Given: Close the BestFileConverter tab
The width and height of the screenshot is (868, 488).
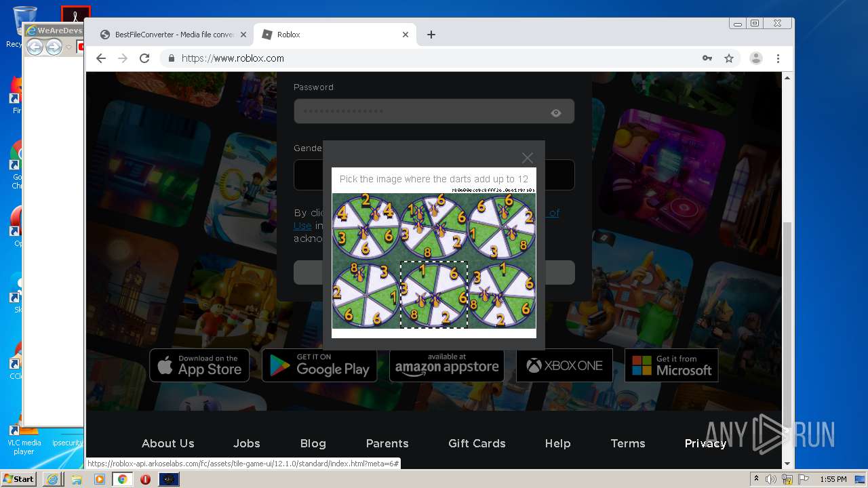Looking at the screenshot, I should pos(243,35).
